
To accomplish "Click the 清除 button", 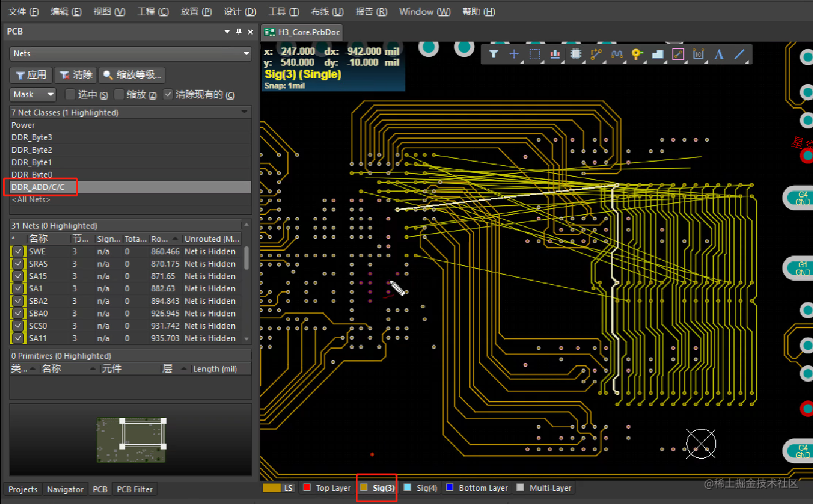I will point(76,74).
